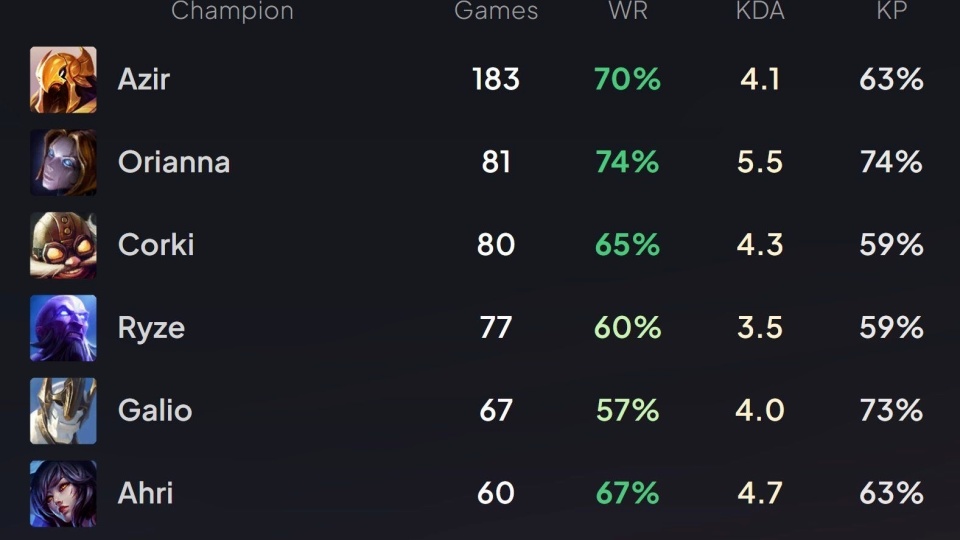Click the Azir champion portrait icon
Image resolution: width=960 pixels, height=540 pixels.
coord(63,80)
